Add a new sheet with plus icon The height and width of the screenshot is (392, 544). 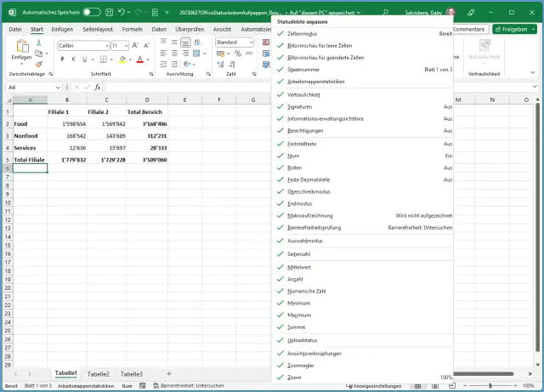(168, 373)
